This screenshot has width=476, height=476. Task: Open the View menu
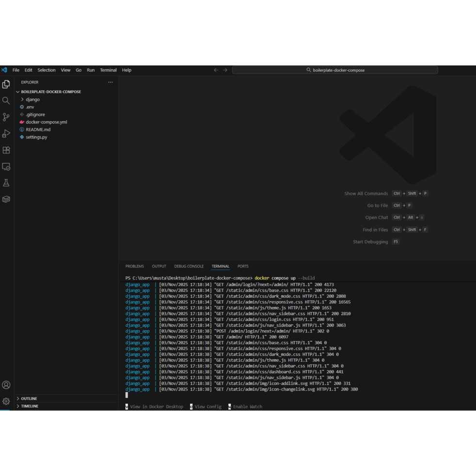click(65, 70)
